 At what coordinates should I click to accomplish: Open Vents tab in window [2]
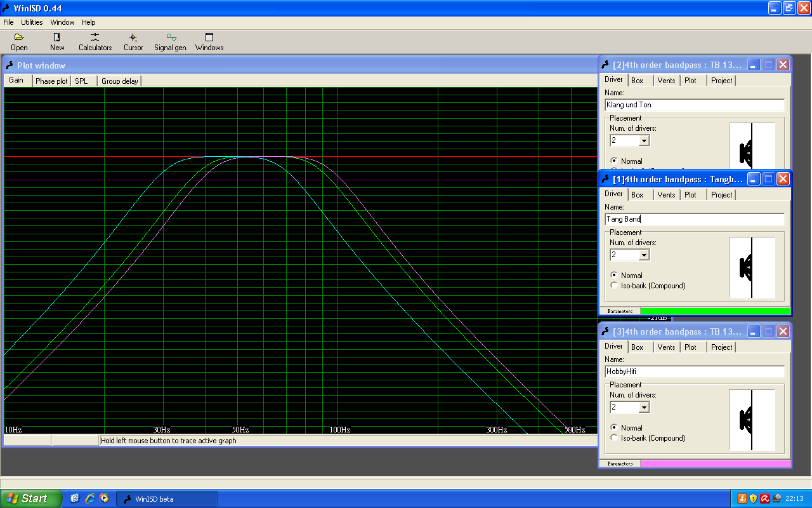[667, 81]
